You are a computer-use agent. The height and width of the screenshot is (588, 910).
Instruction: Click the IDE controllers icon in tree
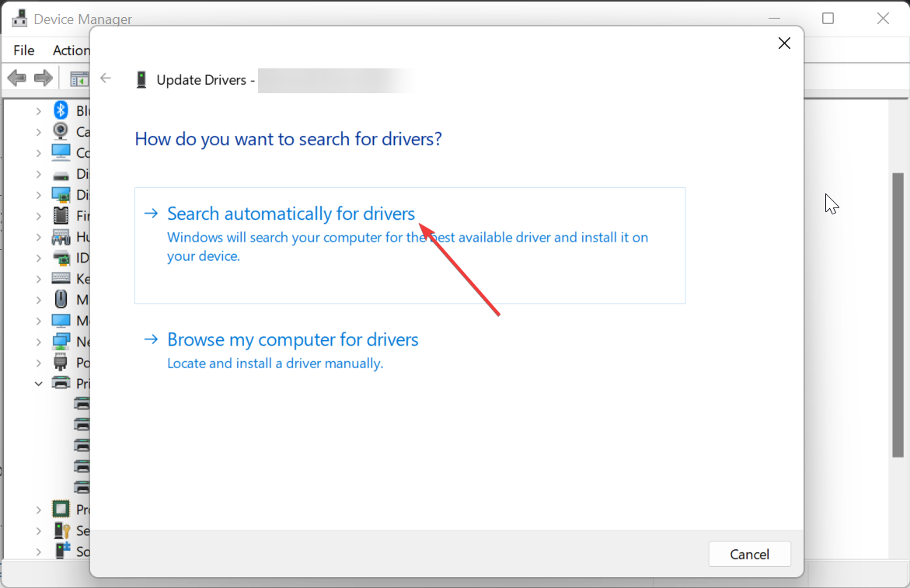pyautogui.click(x=61, y=258)
